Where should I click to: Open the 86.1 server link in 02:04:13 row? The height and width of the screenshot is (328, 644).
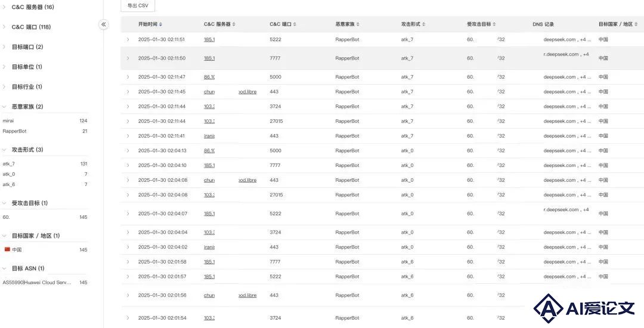pos(209,151)
